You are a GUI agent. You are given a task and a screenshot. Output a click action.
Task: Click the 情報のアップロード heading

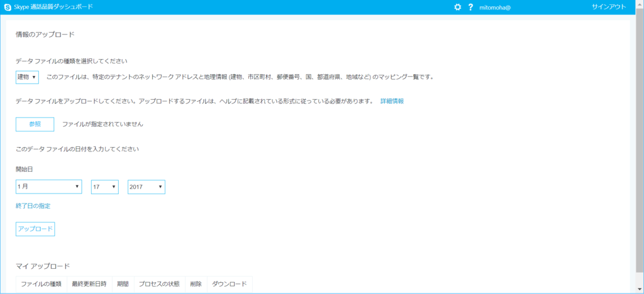(x=45, y=35)
